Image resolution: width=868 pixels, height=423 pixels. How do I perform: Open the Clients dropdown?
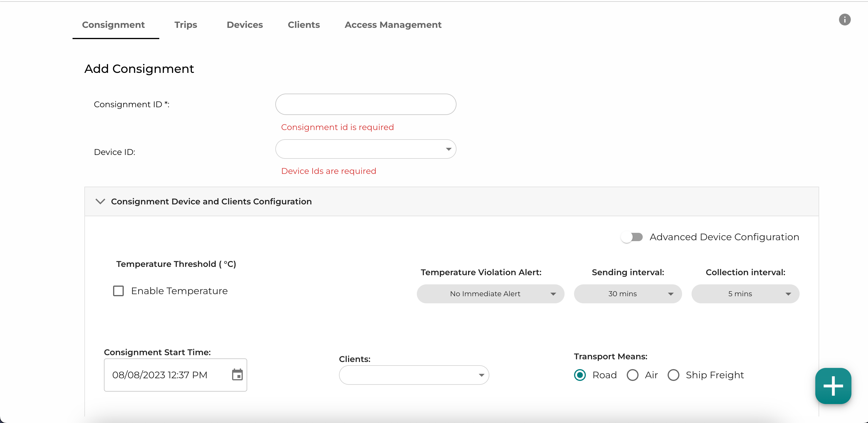coord(413,375)
